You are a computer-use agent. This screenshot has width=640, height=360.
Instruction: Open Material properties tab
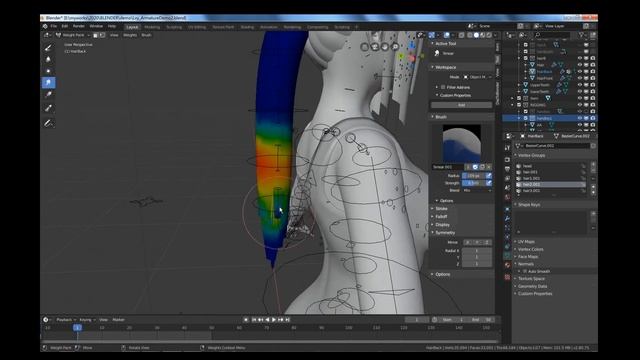[x=507, y=265]
